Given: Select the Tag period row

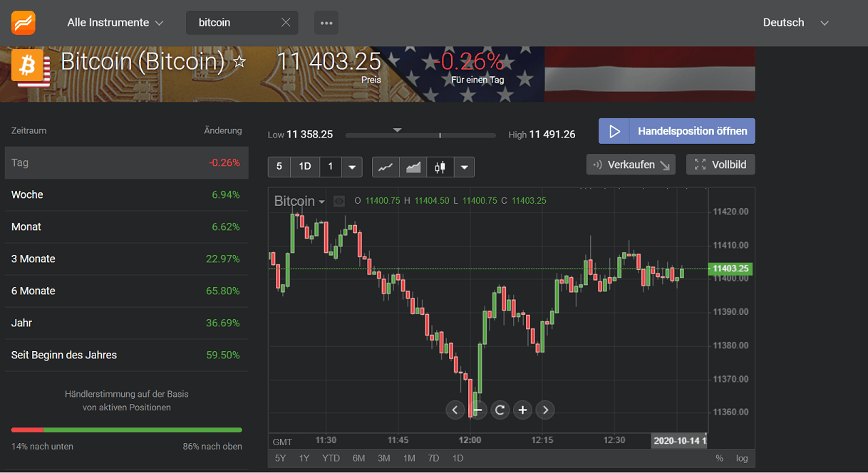Looking at the screenshot, I should tap(127, 162).
